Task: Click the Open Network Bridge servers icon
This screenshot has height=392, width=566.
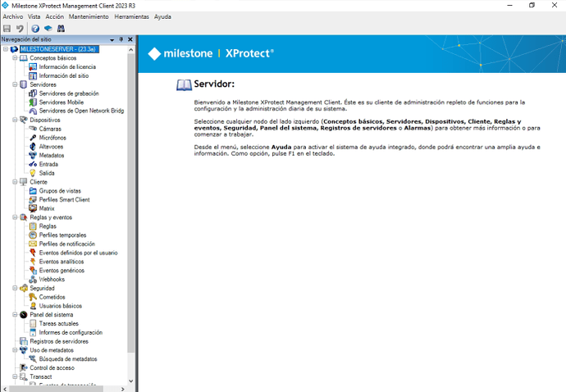Action: point(33,111)
